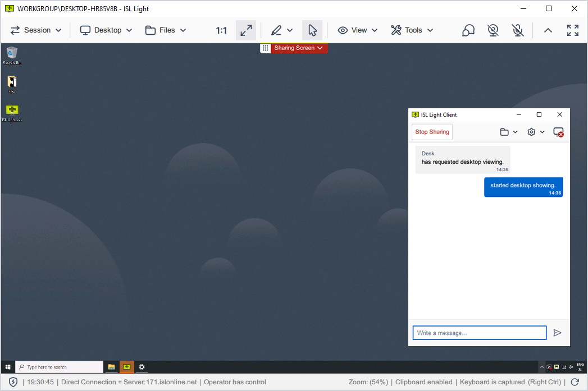Viewport: 588px width, 391px height.
Task: Set zoom to 1:1 scale
Action: point(221,30)
